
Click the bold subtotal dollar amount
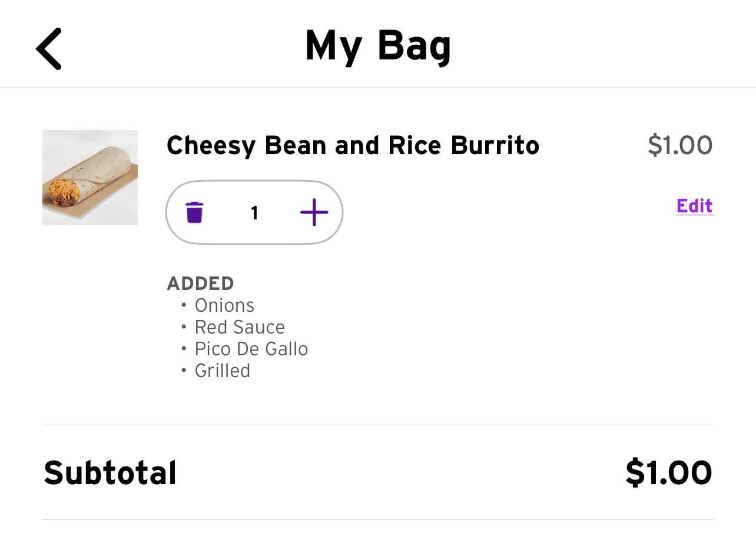tap(668, 473)
